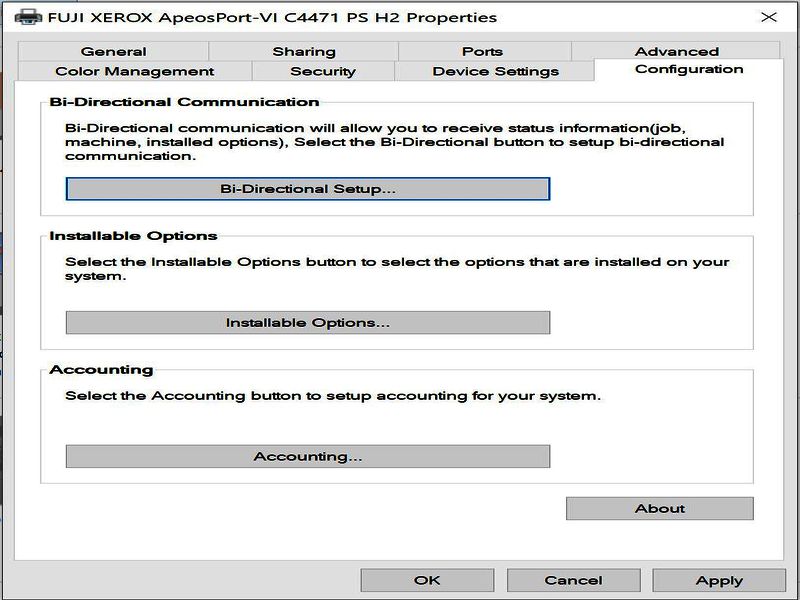Click the Apply button
Viewport: 800px width, 600px height.
pos(718,580)
